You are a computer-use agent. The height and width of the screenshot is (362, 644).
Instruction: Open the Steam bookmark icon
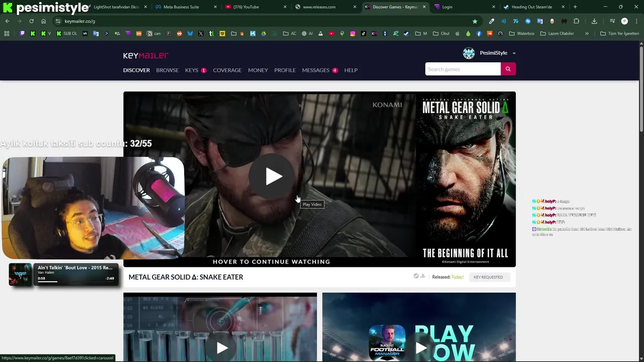pyautogui.click(x=406, y=34)
